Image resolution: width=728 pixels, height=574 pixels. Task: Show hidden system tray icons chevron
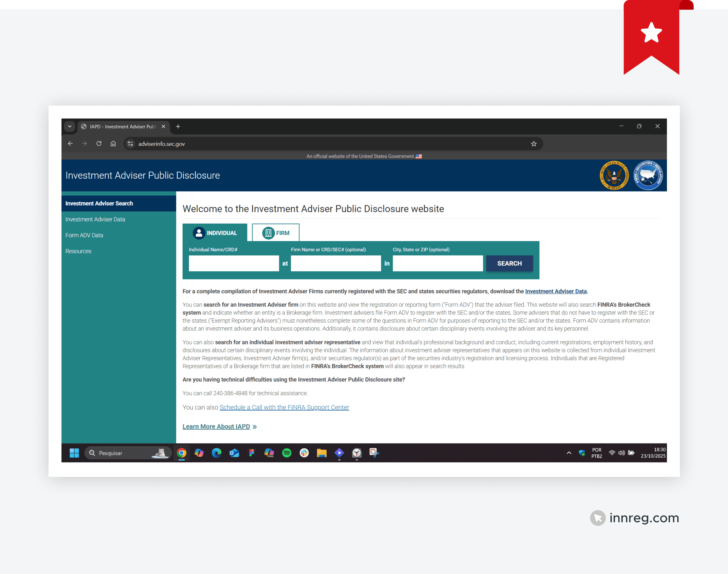point(569,453)
